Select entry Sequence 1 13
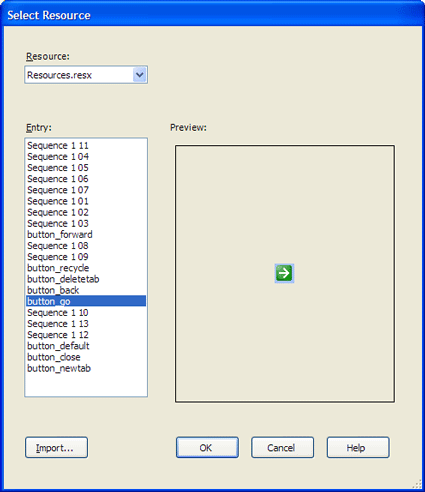Screen dimensions: 425x492 (86, 324)
